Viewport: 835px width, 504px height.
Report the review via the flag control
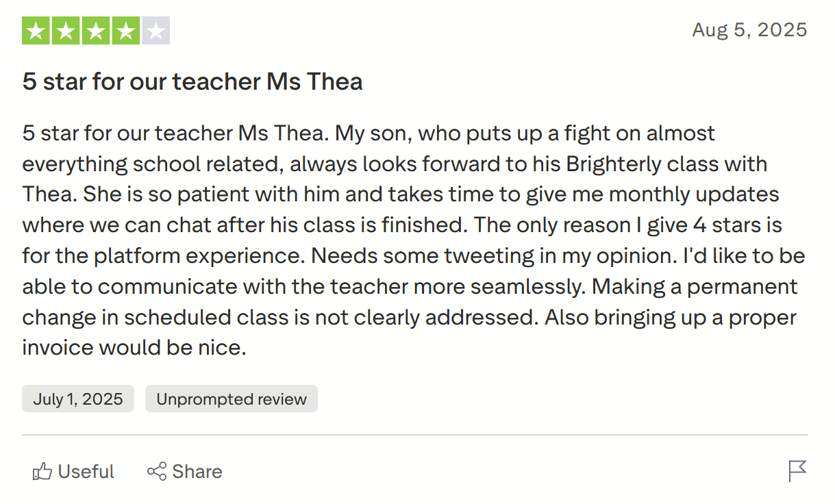coord(797,471)
